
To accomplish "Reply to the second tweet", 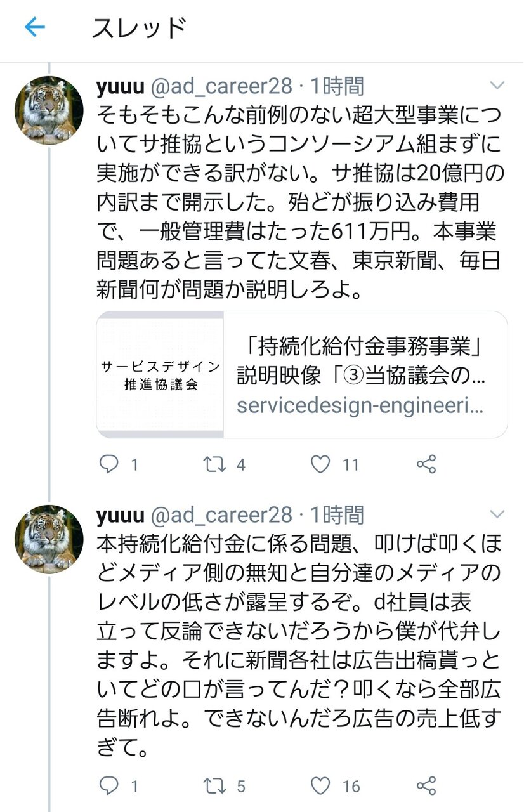I will coord(109,786).
